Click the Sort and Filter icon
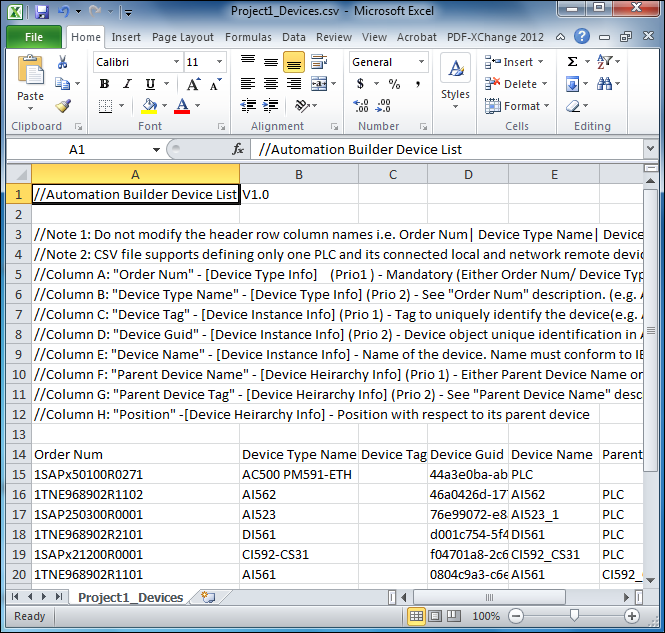The image size is (665, 633). pyautogui.click(x=604, y=62)
